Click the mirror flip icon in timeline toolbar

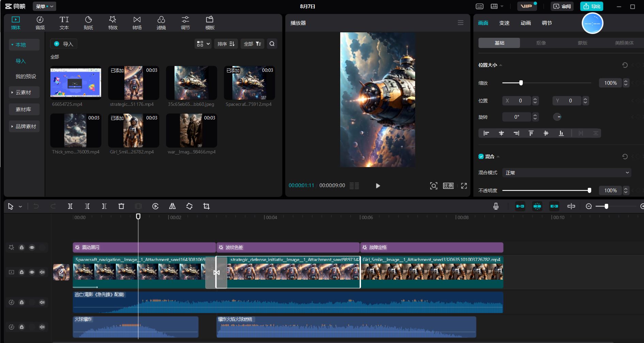pyautogui.click(x=172, y=206)
